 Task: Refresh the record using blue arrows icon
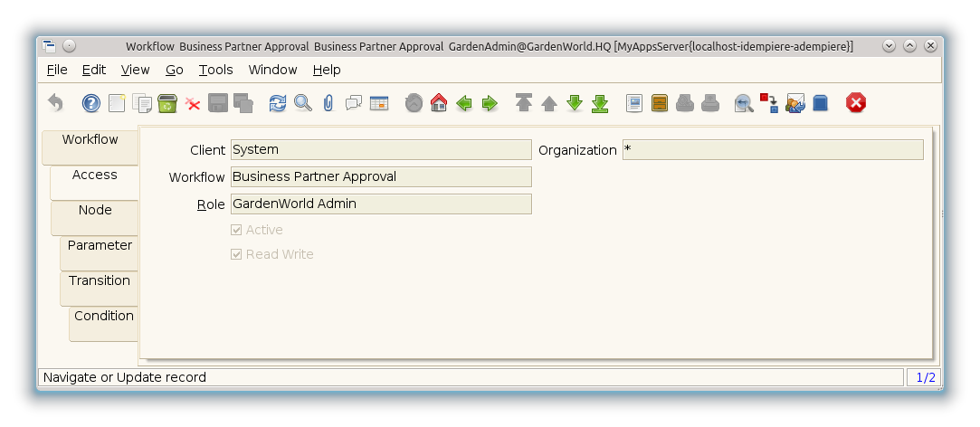(x=278, y=103)
